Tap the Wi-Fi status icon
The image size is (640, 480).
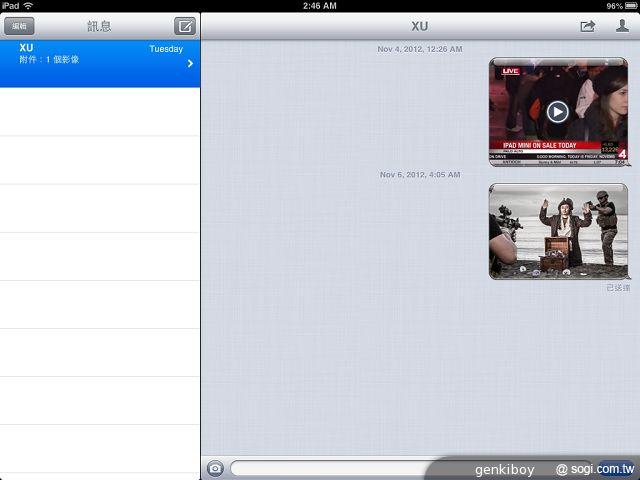[29, 6]
